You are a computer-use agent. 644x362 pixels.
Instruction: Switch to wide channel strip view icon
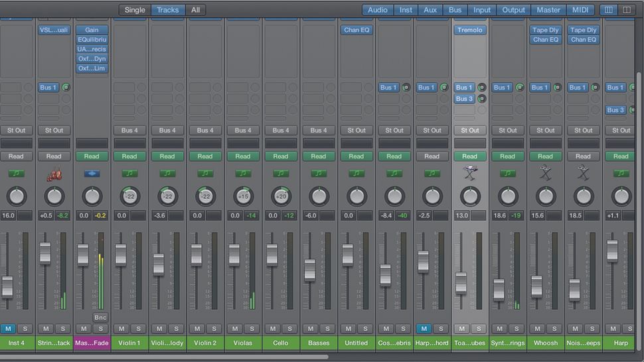627,10
